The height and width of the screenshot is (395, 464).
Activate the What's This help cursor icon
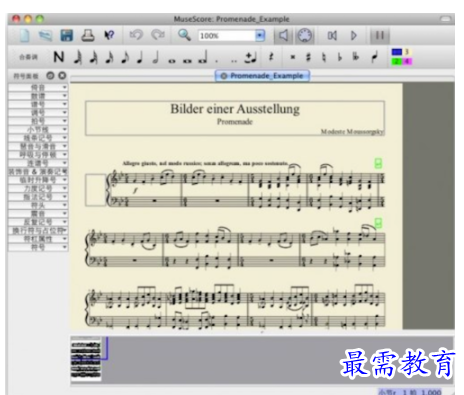[109, 35]
